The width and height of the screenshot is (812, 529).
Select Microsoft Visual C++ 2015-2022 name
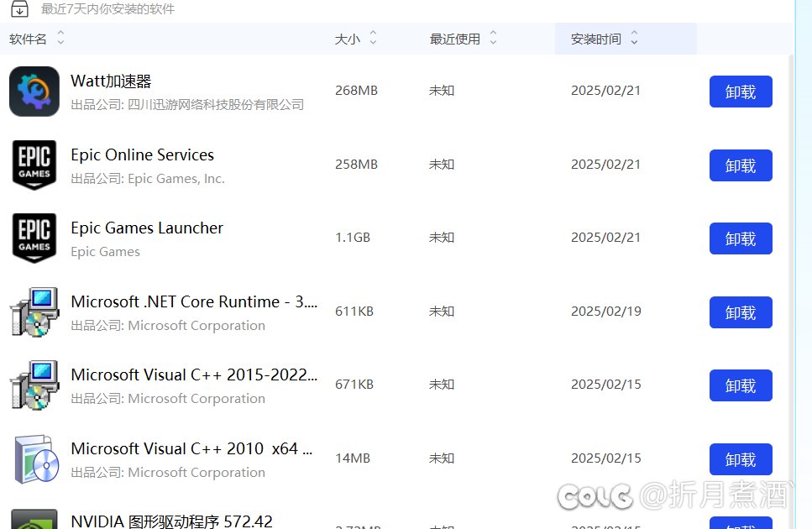(x=194, y=374)
